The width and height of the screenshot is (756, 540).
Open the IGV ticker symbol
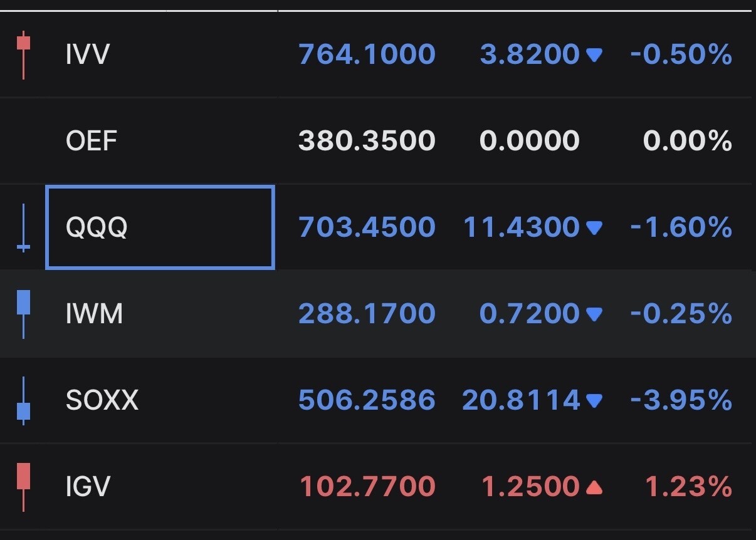(x=88, y=486)
